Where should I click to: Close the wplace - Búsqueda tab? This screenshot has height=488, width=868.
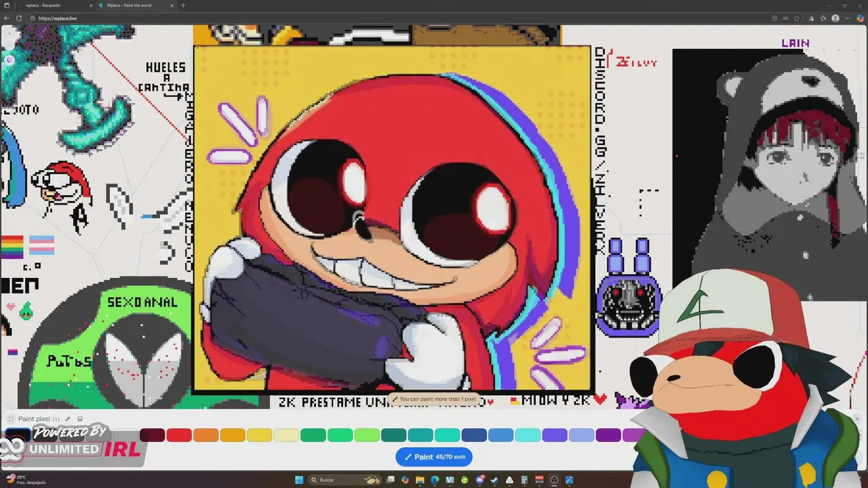click(91, 5)
